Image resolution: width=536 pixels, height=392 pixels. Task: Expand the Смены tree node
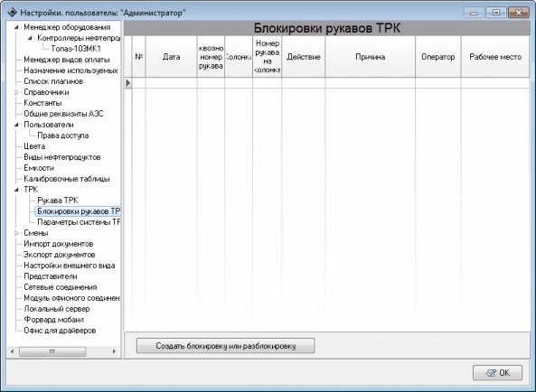[16, 233]
